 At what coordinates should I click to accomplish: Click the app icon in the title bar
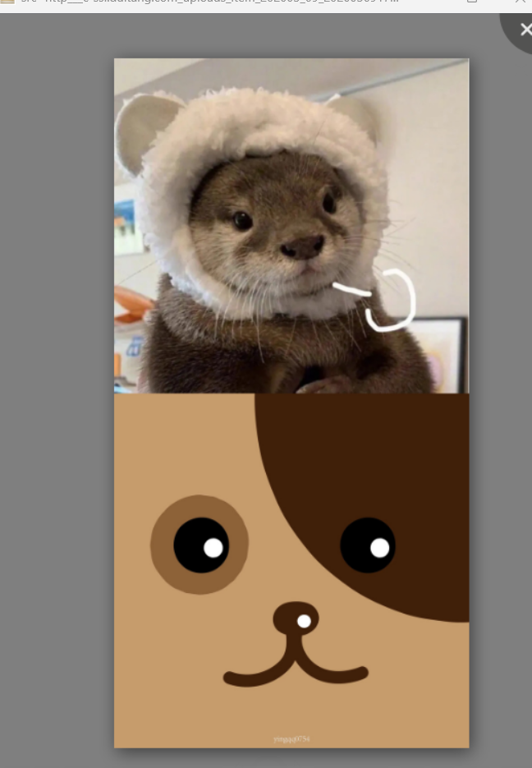click(x=7, y=2)
